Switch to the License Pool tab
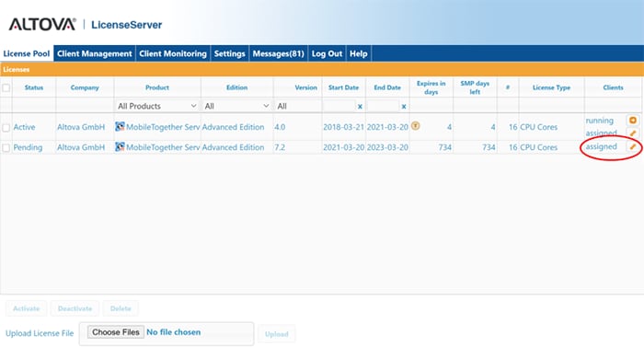 coord(27,53)
